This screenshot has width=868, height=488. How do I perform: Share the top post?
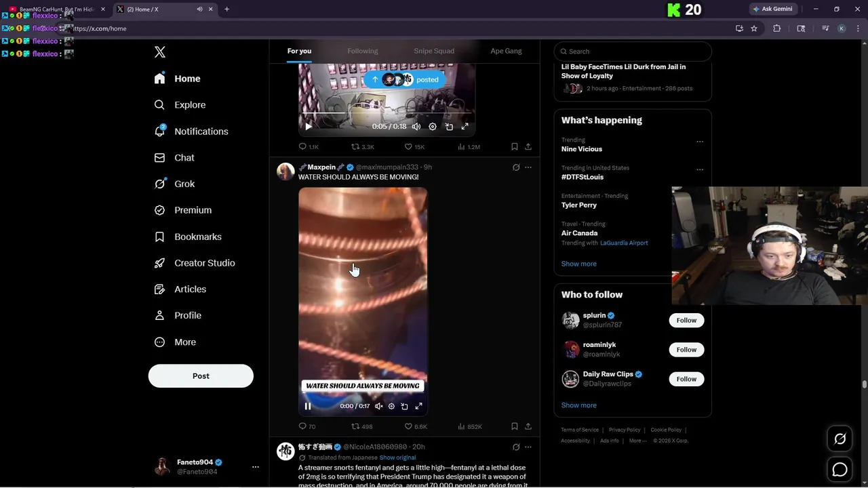[x=528, y=146]
